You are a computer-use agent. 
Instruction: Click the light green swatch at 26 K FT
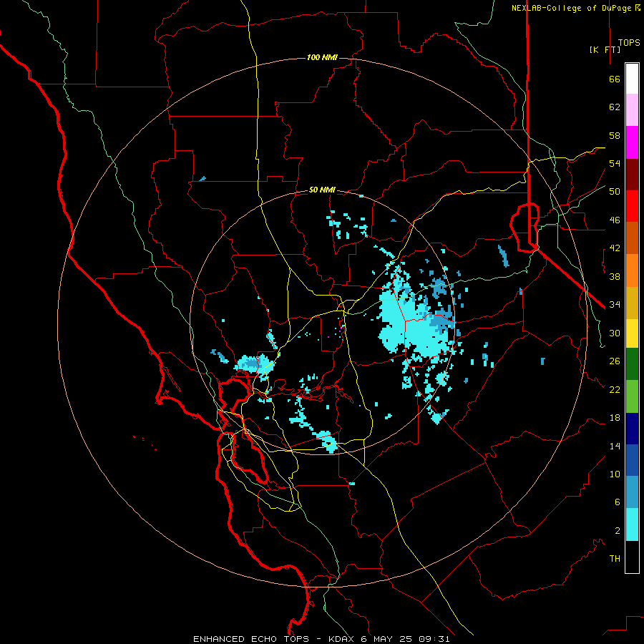[632, 396]
